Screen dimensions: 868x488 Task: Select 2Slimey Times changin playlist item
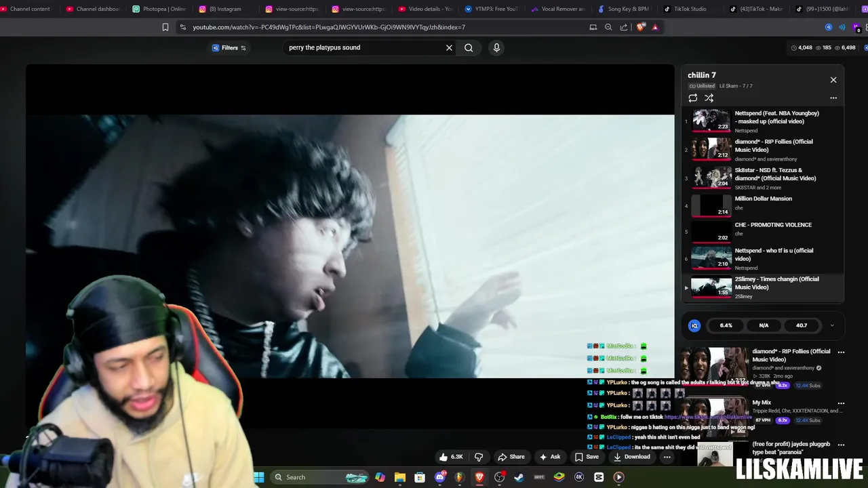click(763, 287)
